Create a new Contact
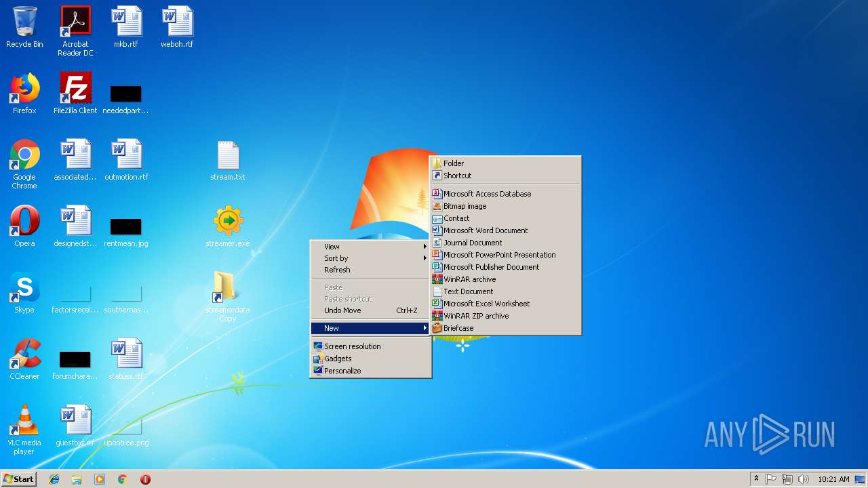The width and height of the screenshot is (868, 488). point(505,218)
